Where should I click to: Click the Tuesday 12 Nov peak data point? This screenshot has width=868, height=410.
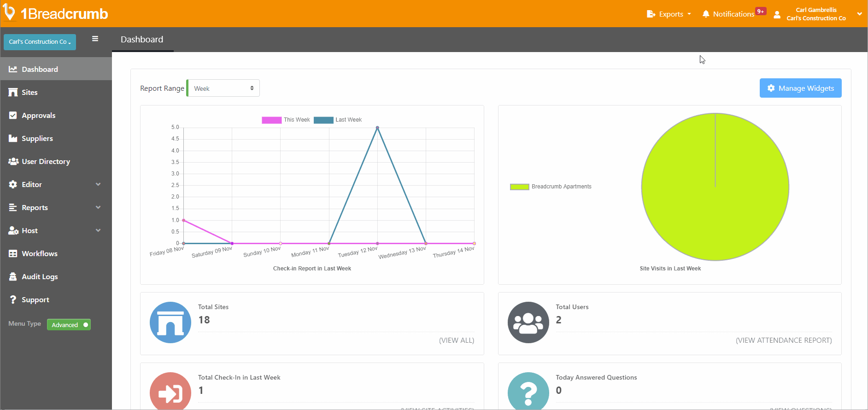click(x=377, y=128)
